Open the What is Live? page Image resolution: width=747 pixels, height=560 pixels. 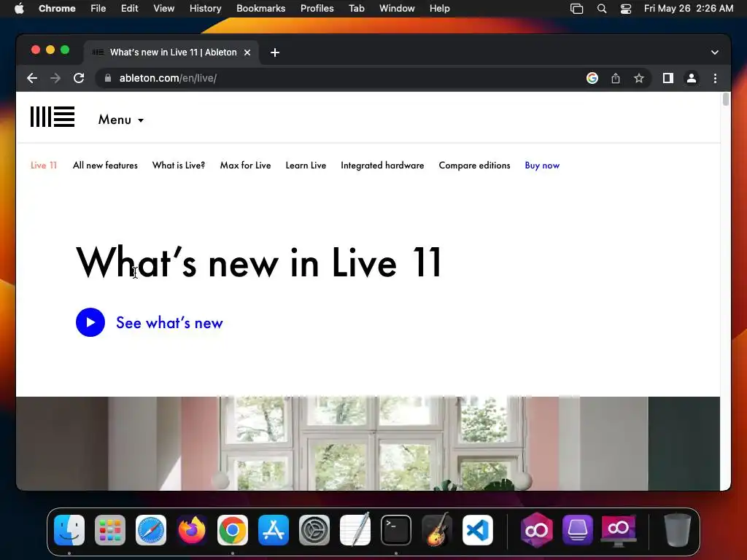[x=179, y=166]
